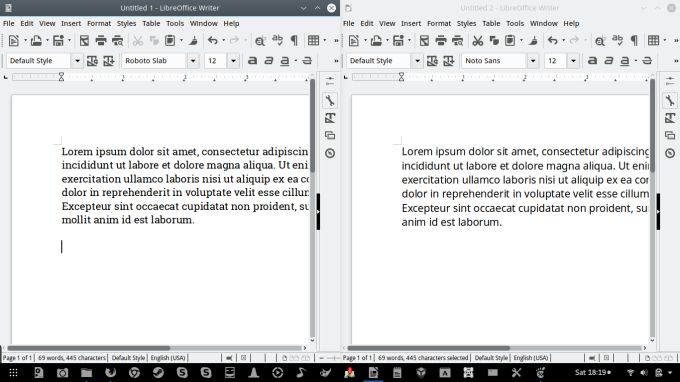Open font size dropdown in Untitled 1

233,61
